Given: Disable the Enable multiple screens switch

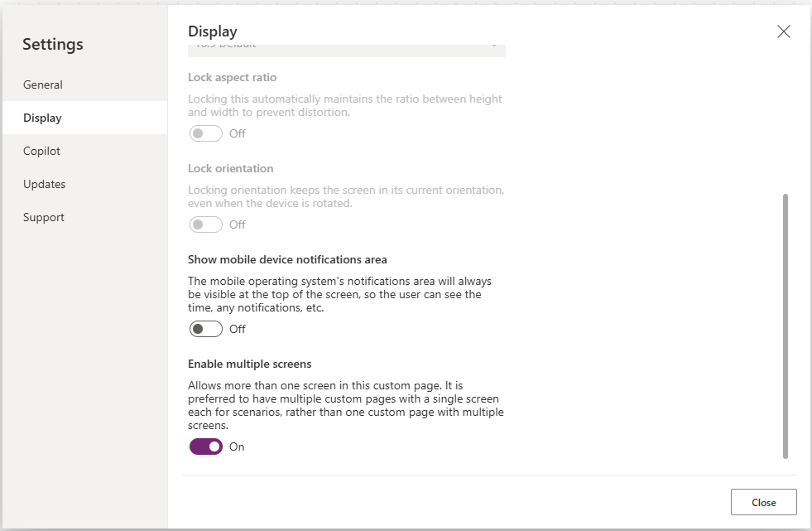Looking at the screenshot, I should pos(206,447).
